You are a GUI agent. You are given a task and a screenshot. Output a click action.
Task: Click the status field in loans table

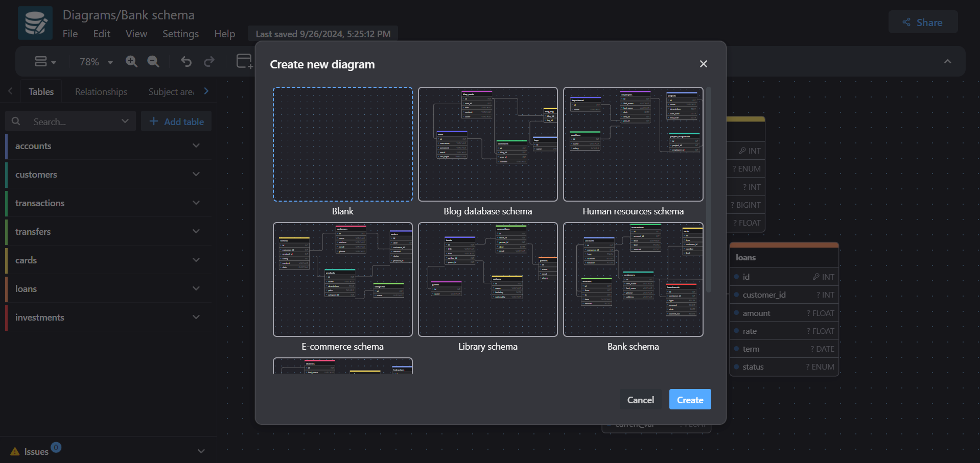[x=784, y=367]
